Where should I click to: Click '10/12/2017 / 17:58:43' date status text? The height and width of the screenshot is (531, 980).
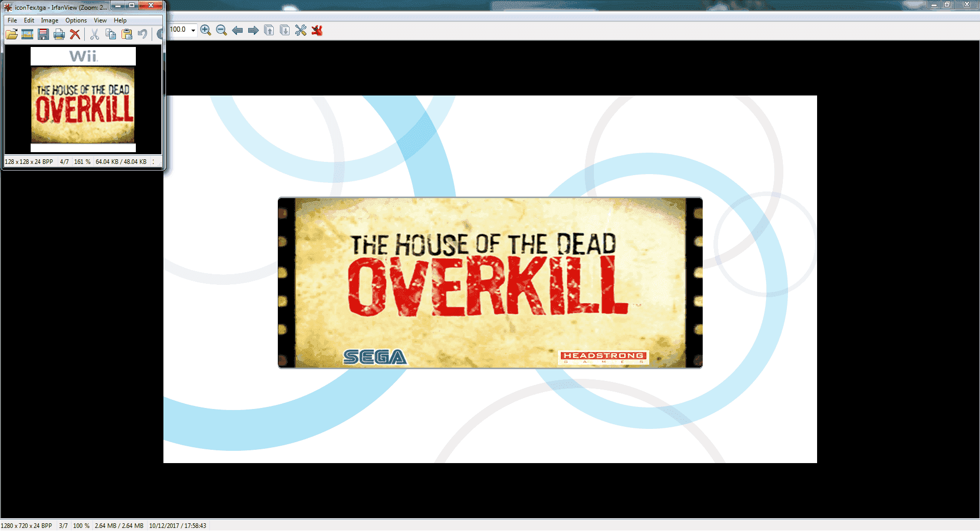point(178,526)
